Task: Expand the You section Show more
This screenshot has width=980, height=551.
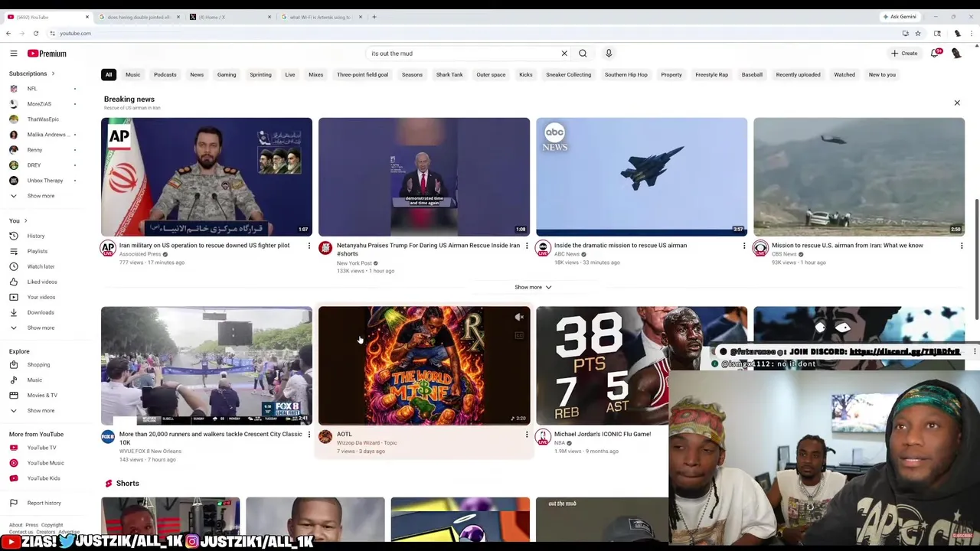Action: point(41,328)
